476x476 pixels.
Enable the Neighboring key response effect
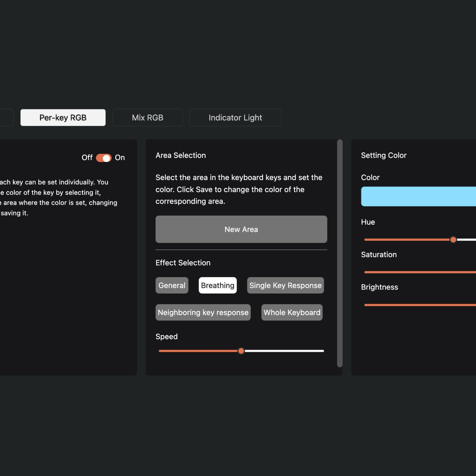click(203, 312)
